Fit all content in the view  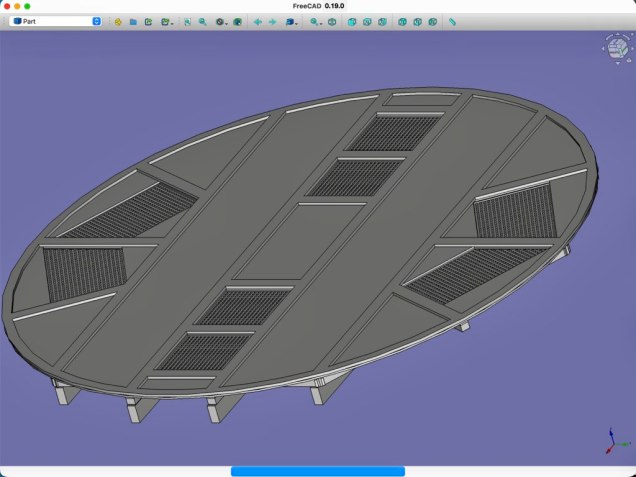pyautogui.click(x=187, y=21)
